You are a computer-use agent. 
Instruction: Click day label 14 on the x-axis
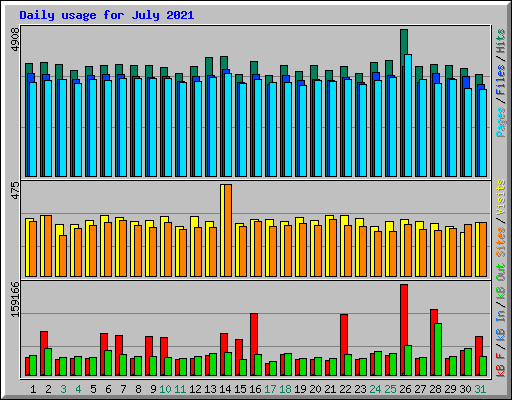coord(225,389)
